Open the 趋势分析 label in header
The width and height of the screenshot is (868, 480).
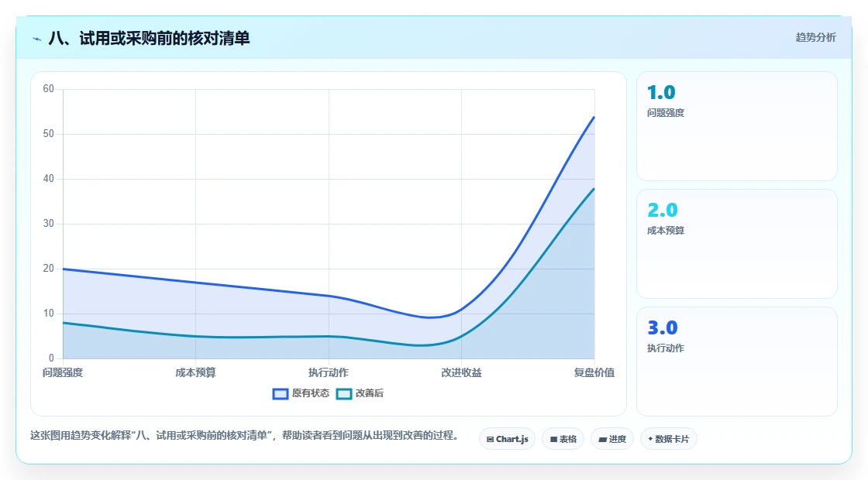815,38
